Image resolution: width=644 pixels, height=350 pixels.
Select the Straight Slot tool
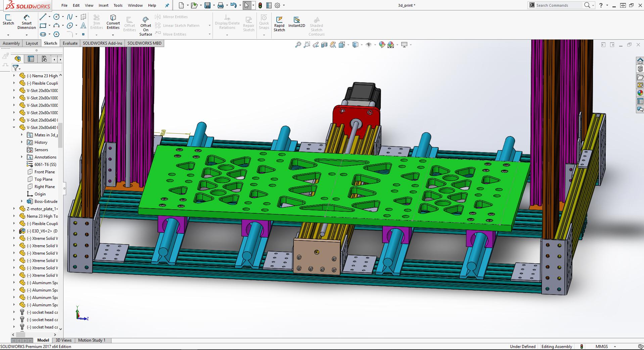point(43,34)
